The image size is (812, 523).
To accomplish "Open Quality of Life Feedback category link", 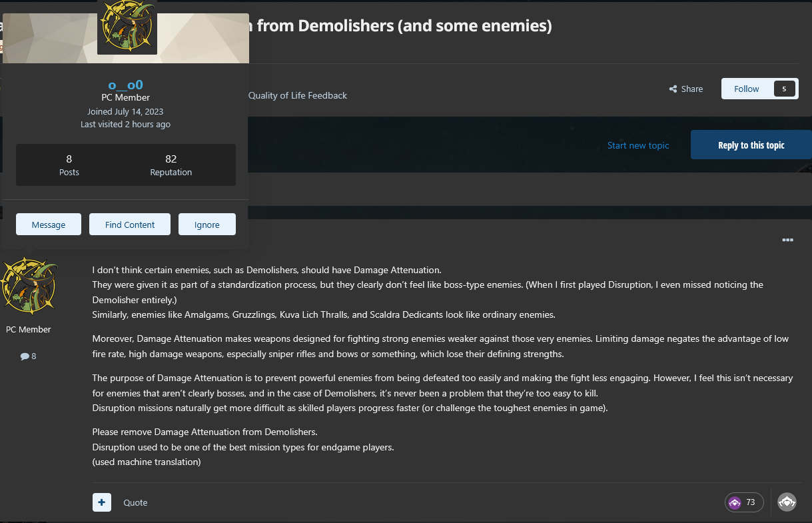I will point(298,95).
